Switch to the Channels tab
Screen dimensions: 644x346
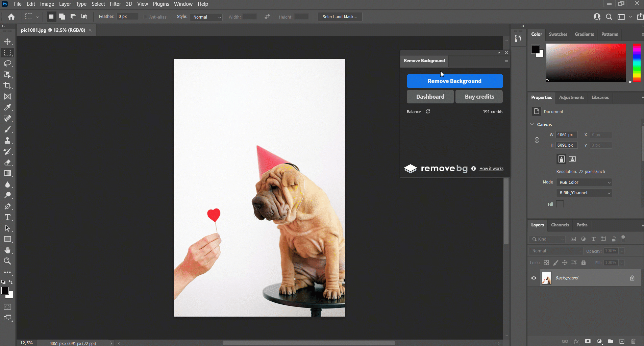[x=560, y=225]
